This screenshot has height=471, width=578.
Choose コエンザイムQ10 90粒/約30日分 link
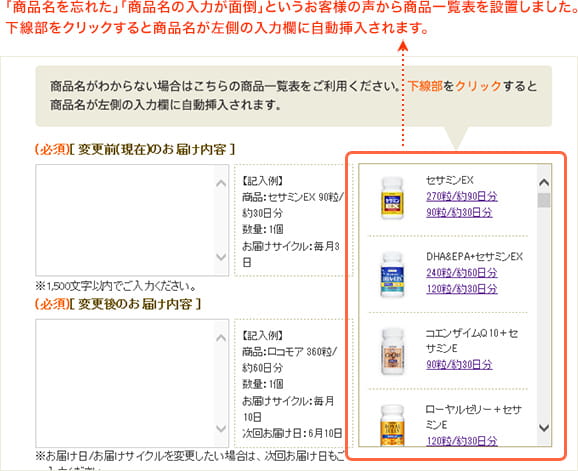[459, 364]
